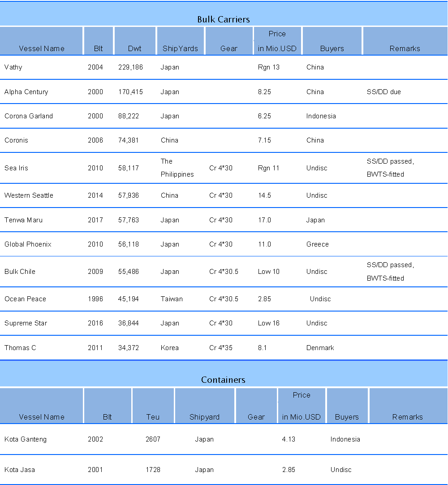The image size is (448, 485).
Task: Click the Low 10 price cell
Action: coord(269,272)
